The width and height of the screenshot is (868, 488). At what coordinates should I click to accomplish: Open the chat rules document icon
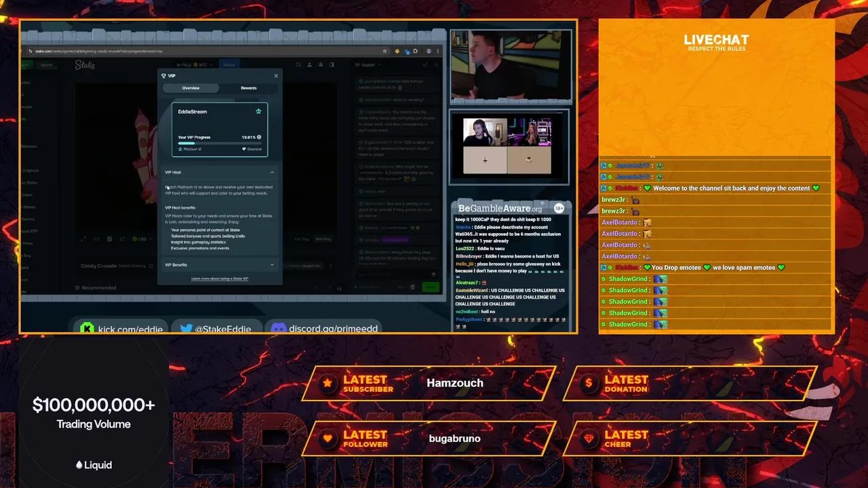[x=412, y=287]
